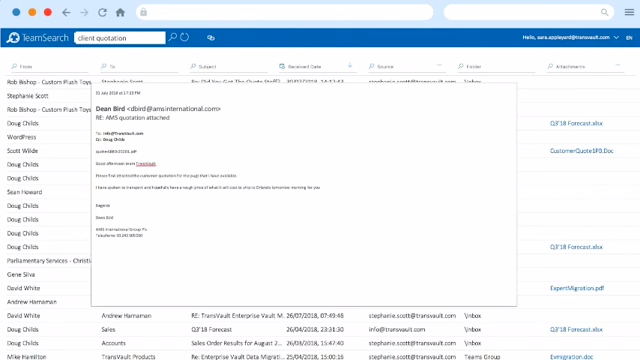Open the browser hamburger menu

point(629,12)
